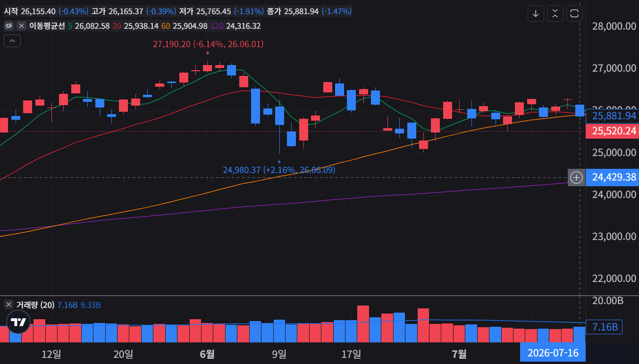Toggle visibility of the 이동평균선 indicator

point(8,26)
